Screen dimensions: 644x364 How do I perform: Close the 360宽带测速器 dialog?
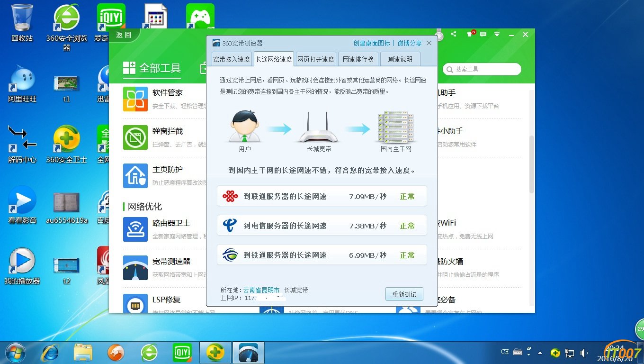point(429,43)
